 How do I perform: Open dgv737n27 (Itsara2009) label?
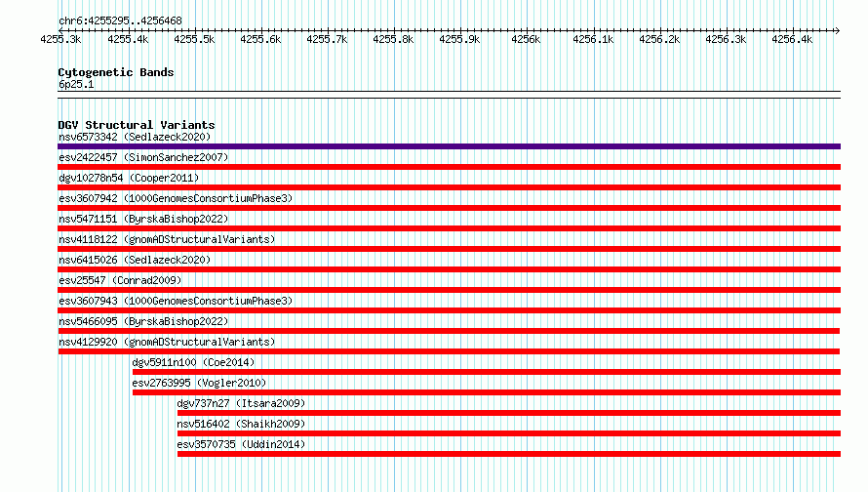[x=241, y=403]
